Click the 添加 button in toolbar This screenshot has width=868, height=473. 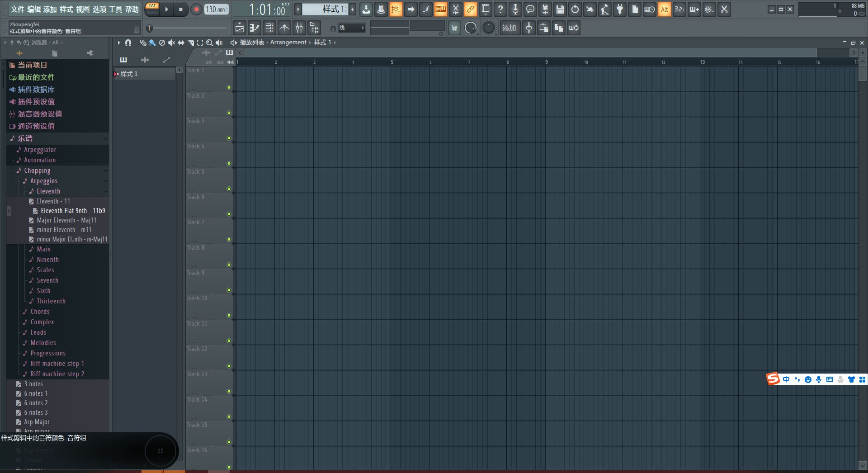(509, 28)
